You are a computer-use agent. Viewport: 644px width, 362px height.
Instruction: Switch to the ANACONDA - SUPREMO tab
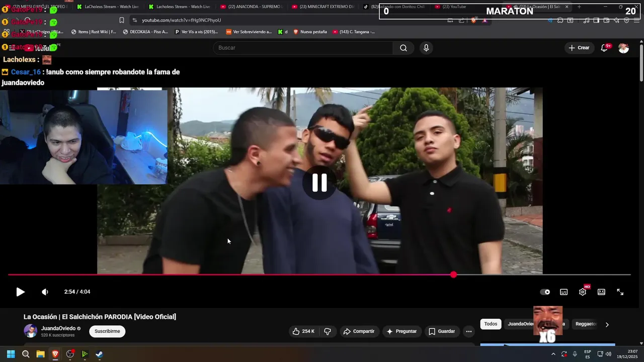[x=252, y=7]
